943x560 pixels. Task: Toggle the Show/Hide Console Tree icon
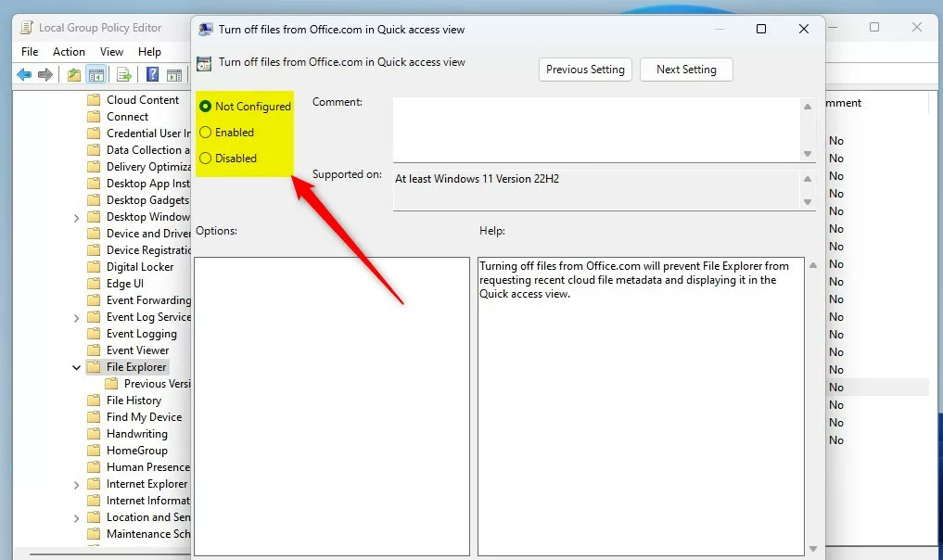tap(96, 74)
